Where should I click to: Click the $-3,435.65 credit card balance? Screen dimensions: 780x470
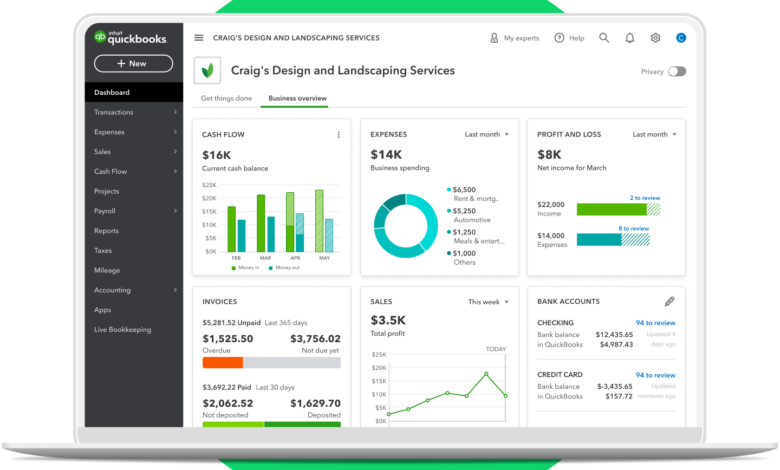[615, 386]
